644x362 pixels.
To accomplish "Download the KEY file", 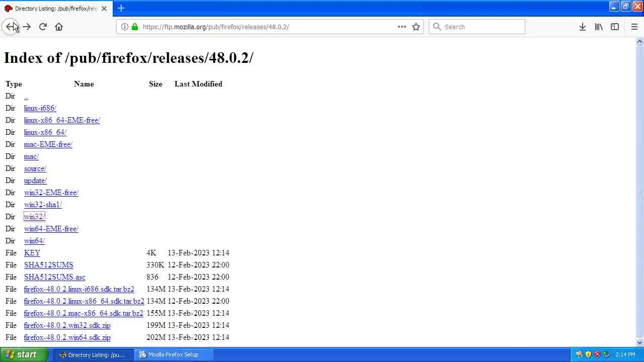I will (x=32, y=253).
